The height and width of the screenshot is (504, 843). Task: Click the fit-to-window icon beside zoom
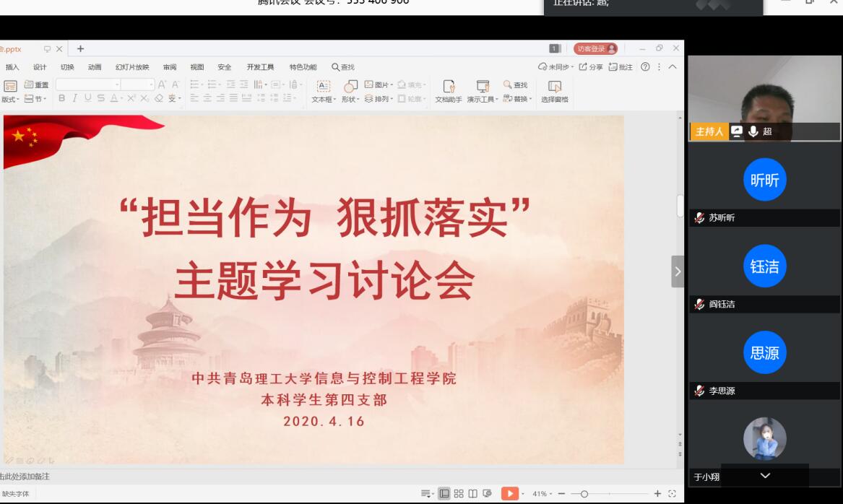click(x=673, y=494)
